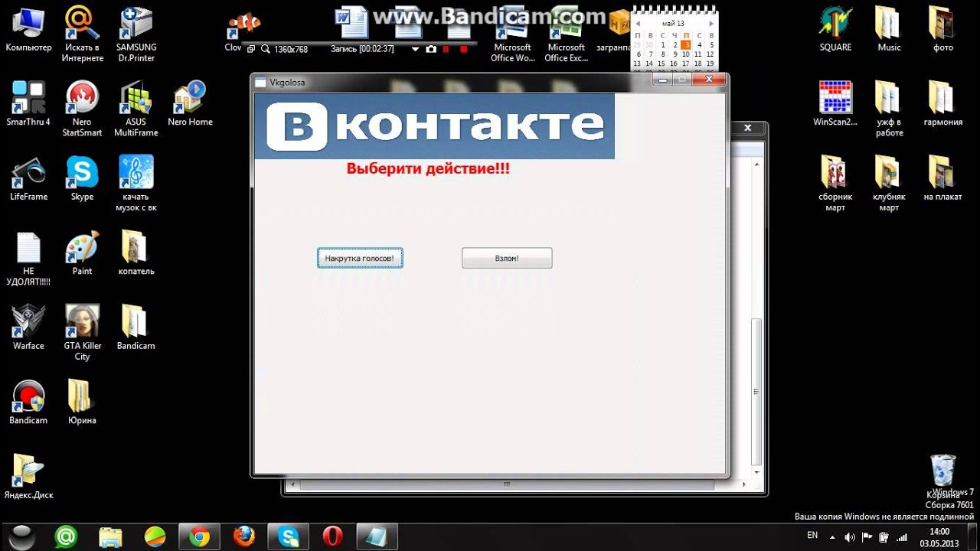Open the clownfish Clov shortcut
Screen dimensions: 980x551
click(x=243, y=31)
